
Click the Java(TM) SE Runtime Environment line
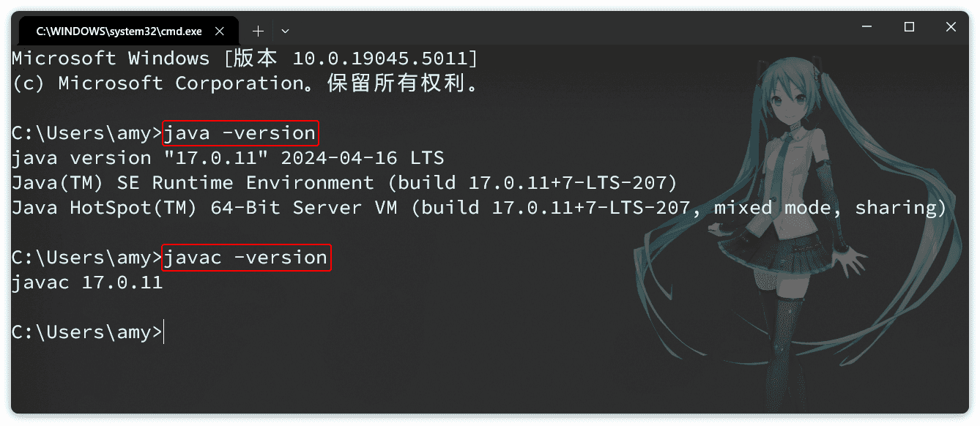click(x=344, y=183)
